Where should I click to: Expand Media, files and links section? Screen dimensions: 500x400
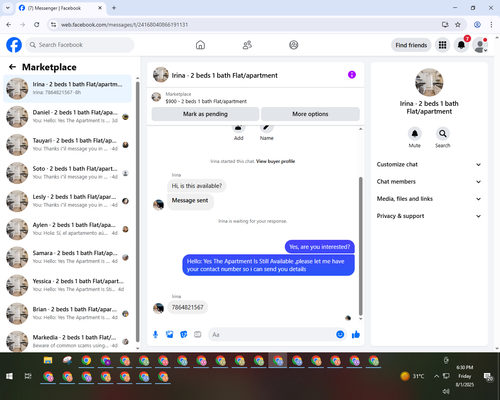(x=429, y=199)
